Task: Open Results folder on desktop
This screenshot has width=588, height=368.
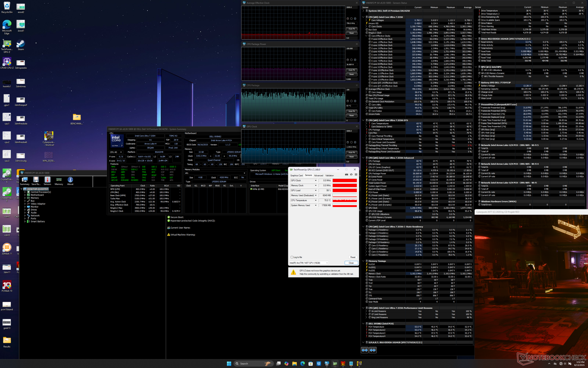Action: pos(7,342)
